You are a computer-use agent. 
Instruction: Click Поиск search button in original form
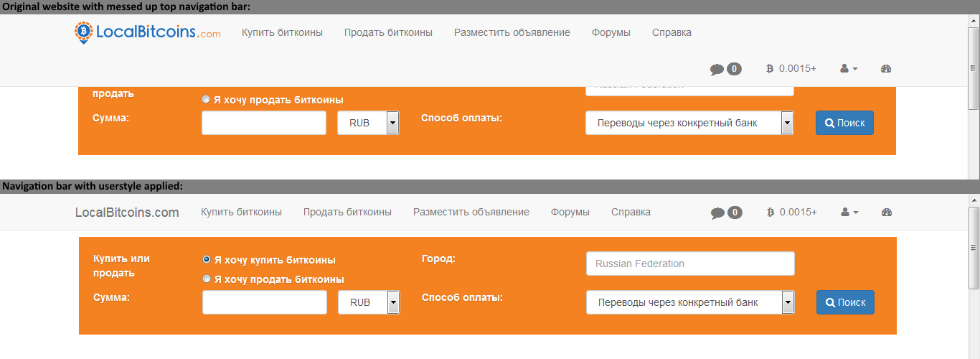[844, 123]
